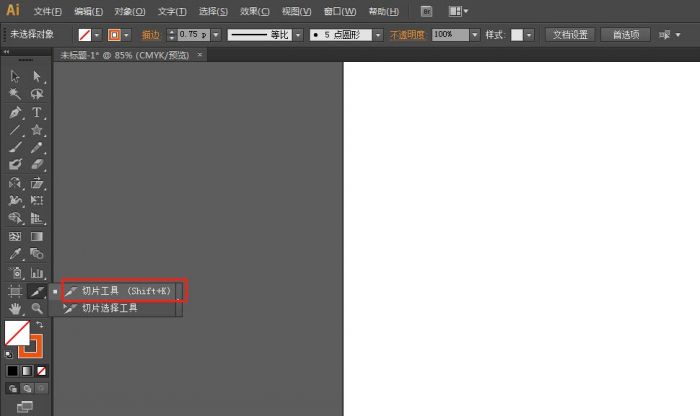The image size is (700, 416).
Task: Select the Star shape tool
Action: [x=37, y=130]
